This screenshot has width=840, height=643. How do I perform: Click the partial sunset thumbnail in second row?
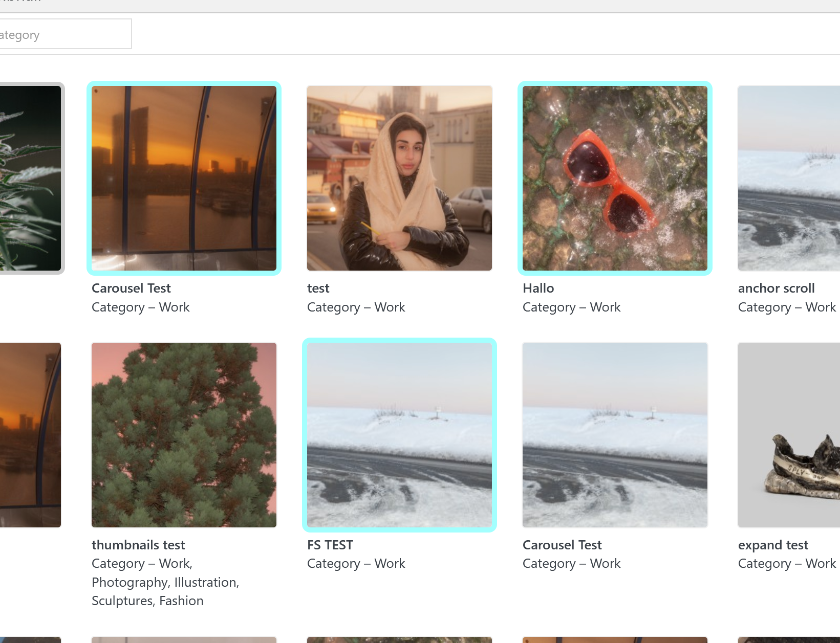tap(31, 435)
